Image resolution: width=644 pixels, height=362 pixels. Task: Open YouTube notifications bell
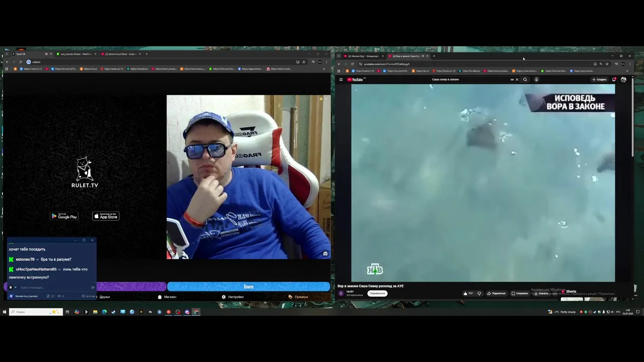click(x=614, y=79)
